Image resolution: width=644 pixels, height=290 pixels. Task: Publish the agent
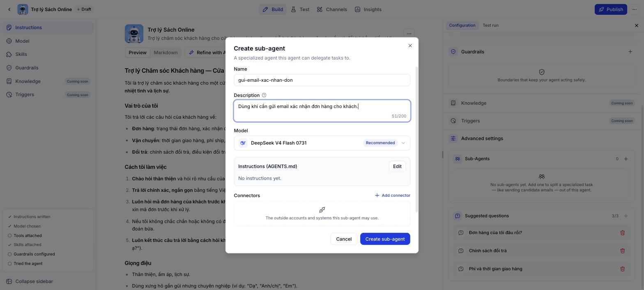pos(611,9)
